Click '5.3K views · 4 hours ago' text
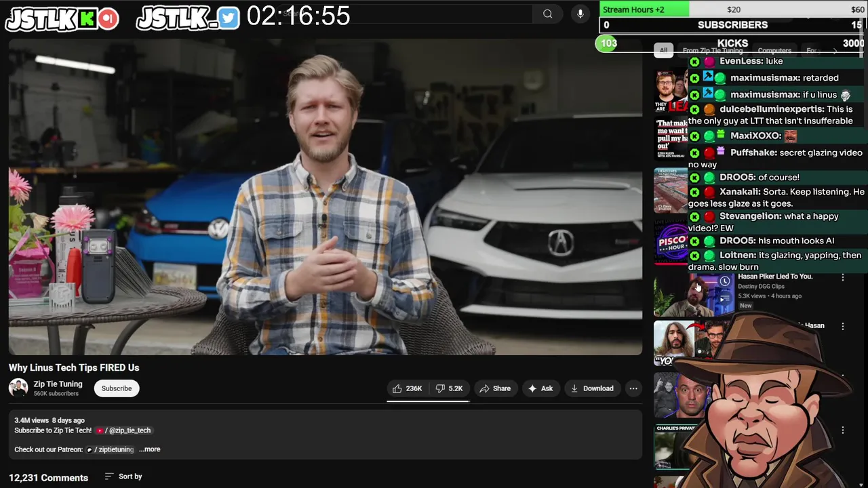The width and height of the screenshot is (868, 488). pyautogui.click(x=770, y=296)
